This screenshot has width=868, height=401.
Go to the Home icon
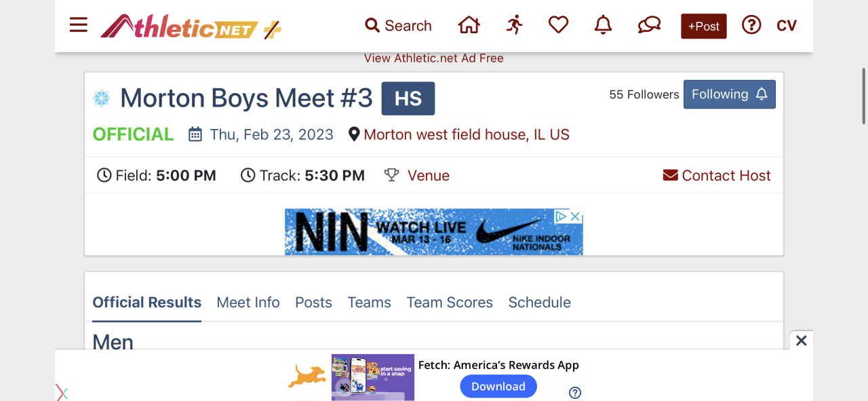[x=469, y=26]
